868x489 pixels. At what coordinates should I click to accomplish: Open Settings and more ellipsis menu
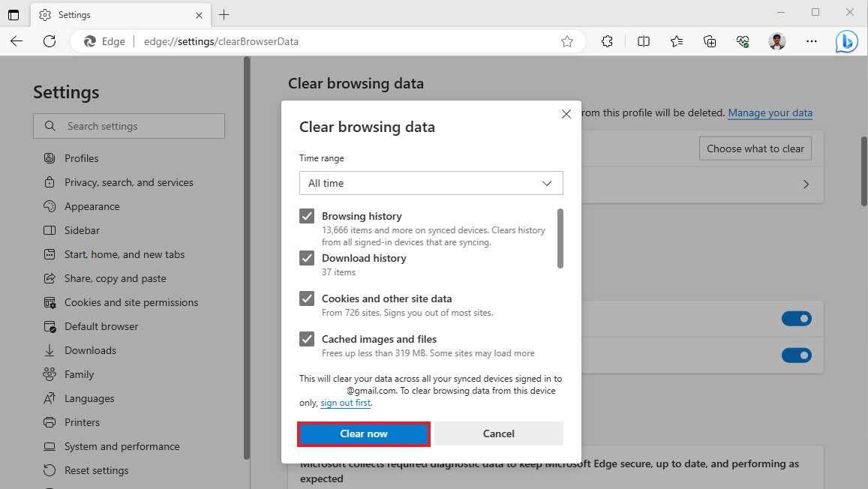[x=812, y=41]
